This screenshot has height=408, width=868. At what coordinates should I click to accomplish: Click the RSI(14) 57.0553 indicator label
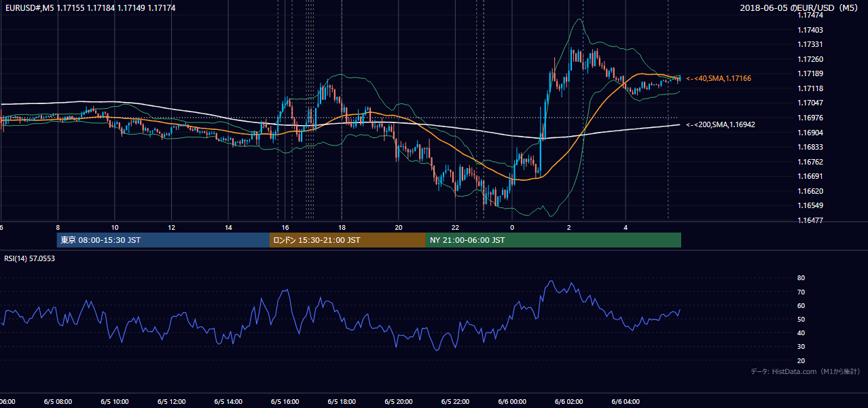coord(30,258)
